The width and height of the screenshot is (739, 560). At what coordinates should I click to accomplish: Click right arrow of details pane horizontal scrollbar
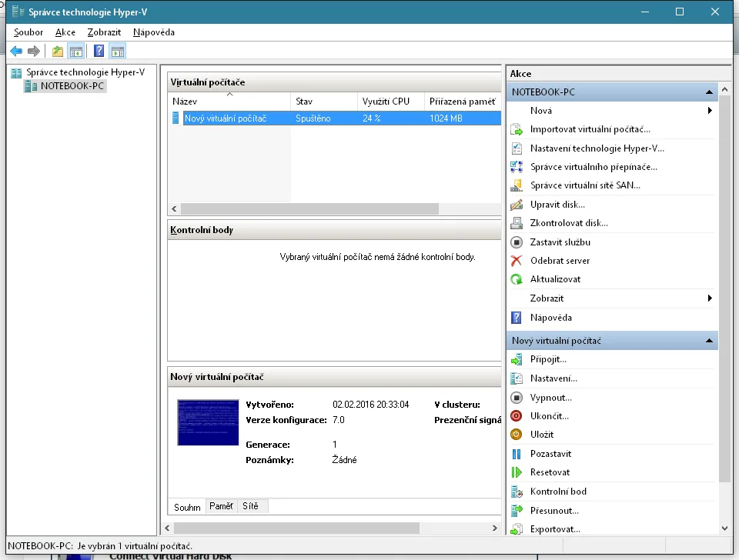[x=494, y=528]
